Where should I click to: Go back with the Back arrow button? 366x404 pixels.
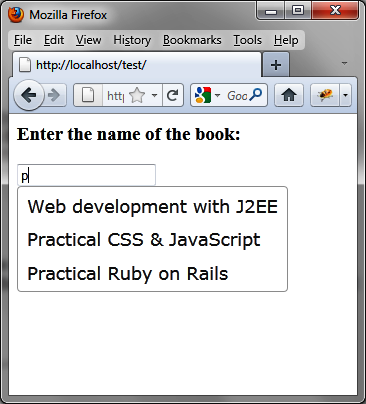pos(29,95)
